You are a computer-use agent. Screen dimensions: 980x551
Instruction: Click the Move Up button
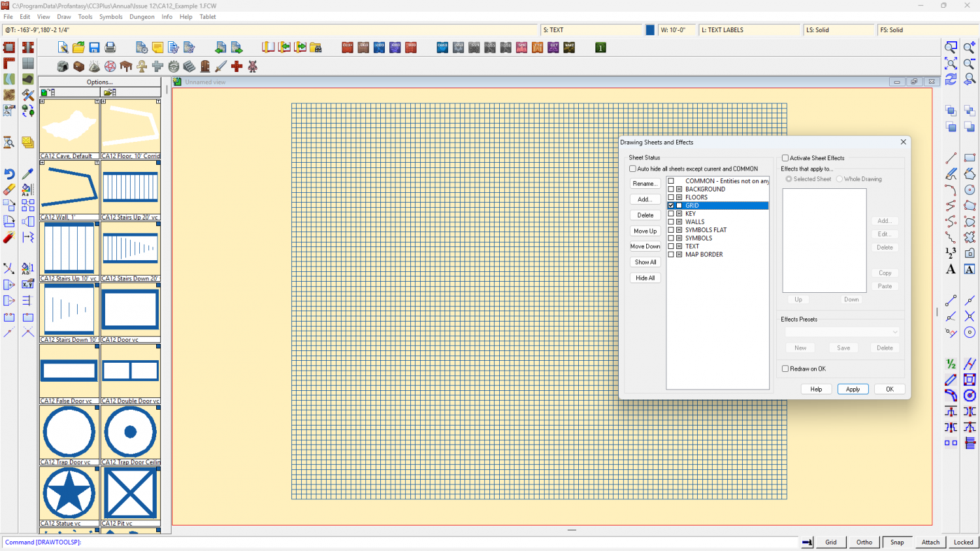point(645,231)
